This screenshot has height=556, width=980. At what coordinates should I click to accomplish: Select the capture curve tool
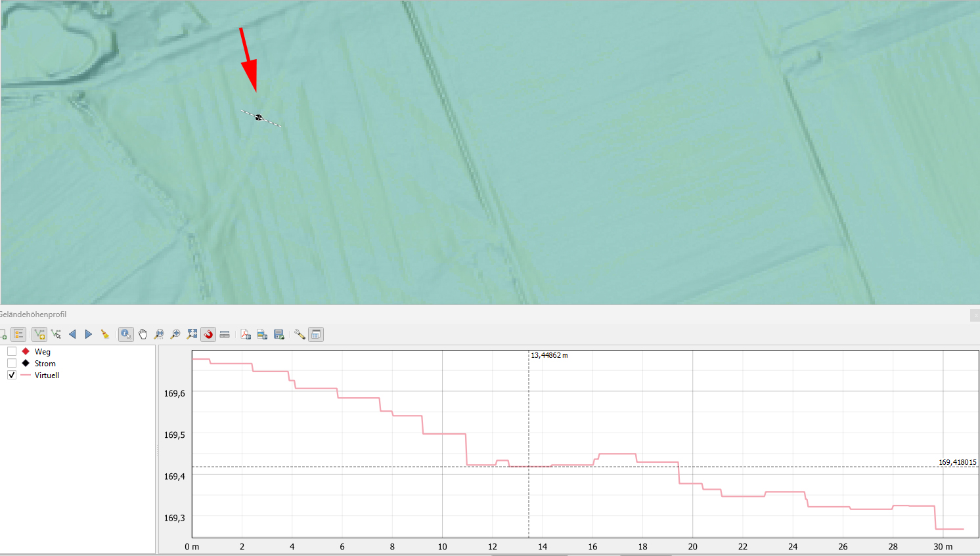(x=39, y=334)
